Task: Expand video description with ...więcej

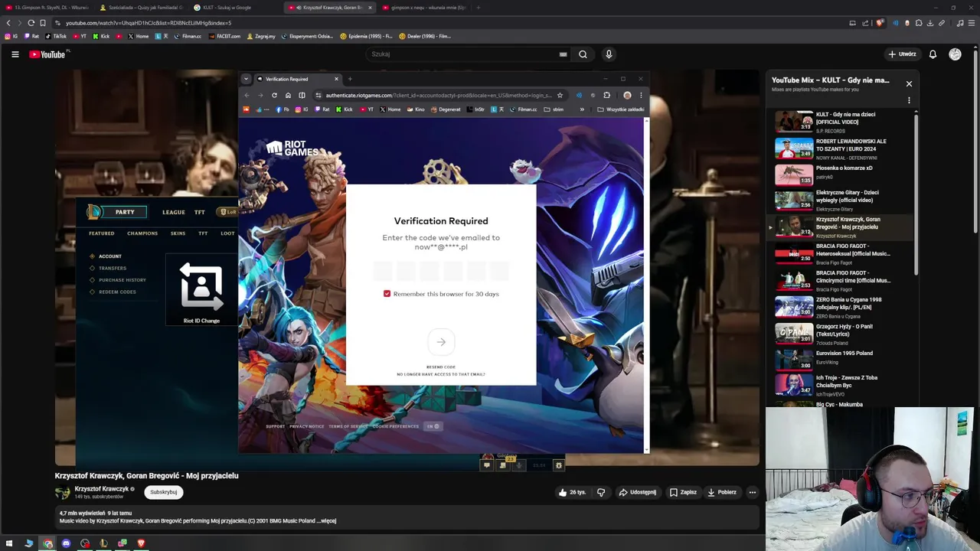Action: pyautogui.click(x=328, y=520)
